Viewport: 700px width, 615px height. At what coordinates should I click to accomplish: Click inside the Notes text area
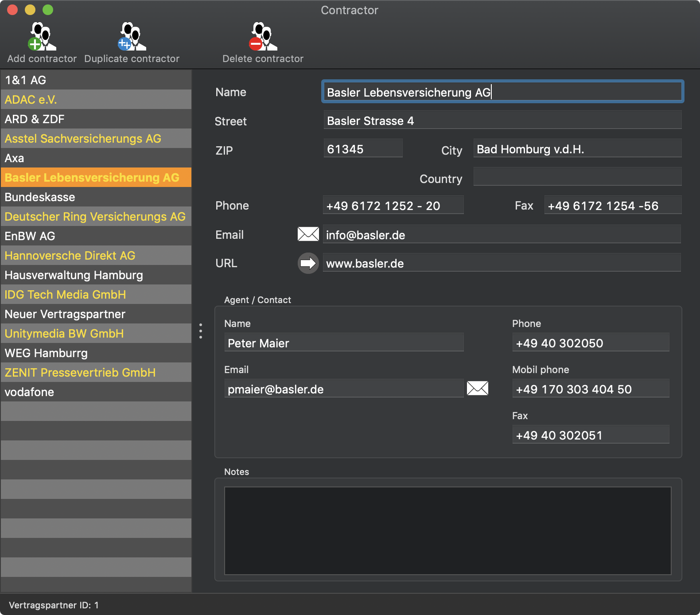[x=448, y=531]
